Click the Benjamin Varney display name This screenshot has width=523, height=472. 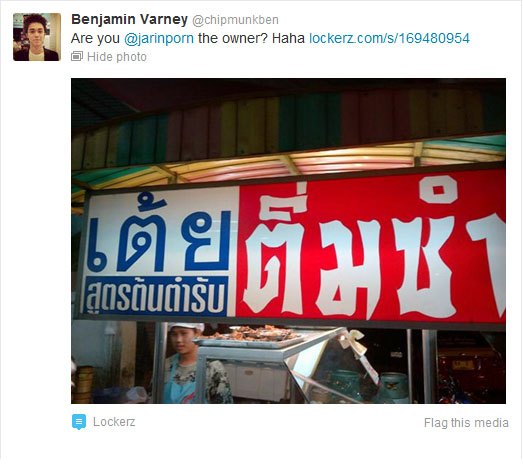(129, 19)
